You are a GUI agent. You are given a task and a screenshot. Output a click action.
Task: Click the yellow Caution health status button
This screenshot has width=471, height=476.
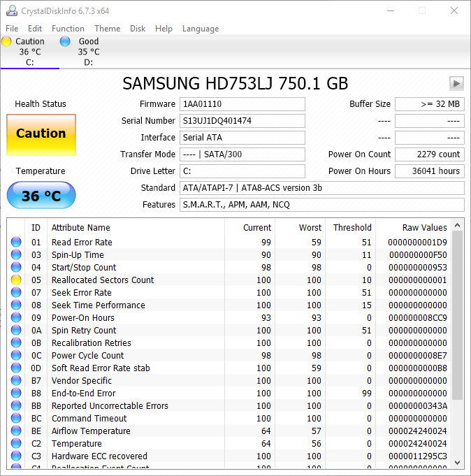tap(41, 134)
